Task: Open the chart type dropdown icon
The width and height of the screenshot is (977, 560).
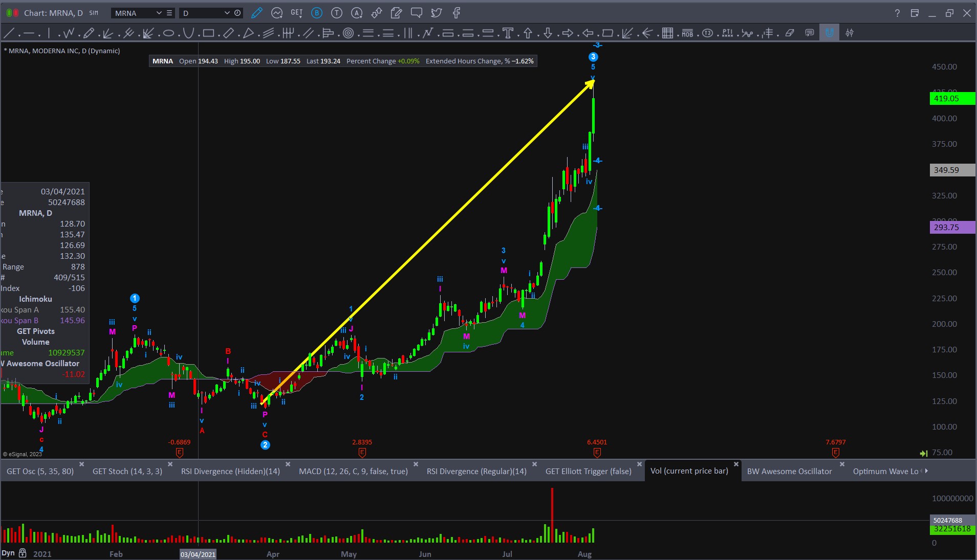Action: (277, 13)
